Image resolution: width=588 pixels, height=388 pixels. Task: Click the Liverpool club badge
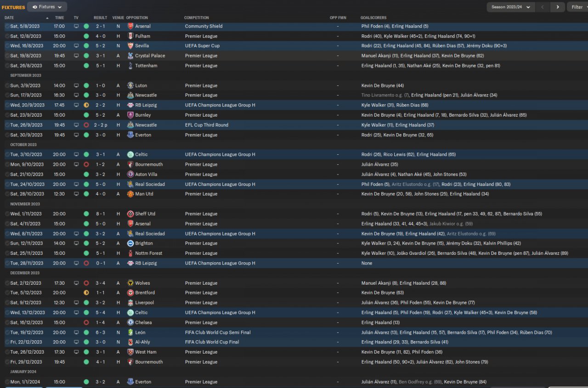tap(130, 303)
